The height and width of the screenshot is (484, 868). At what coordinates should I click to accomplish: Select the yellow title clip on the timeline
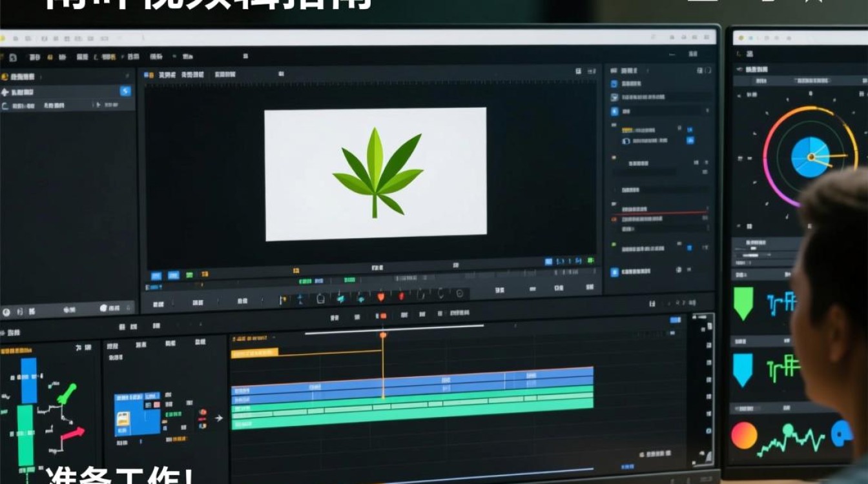click(x=254, y=353)
